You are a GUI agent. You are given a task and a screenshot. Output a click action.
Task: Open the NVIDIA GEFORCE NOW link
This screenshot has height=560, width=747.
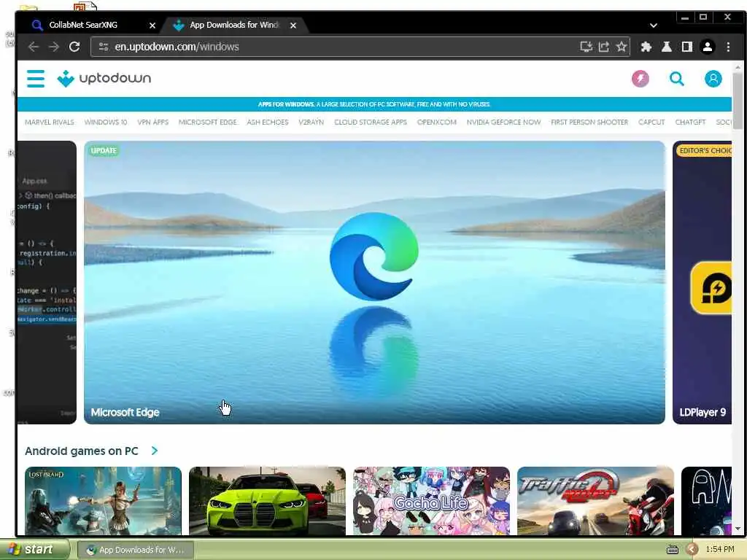click(x=503, y=122)
